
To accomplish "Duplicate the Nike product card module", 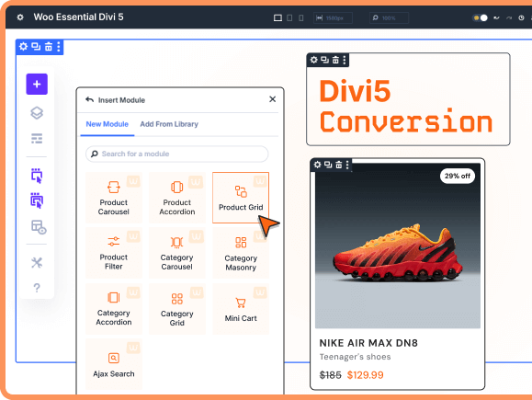I will (x=328, y=165).
